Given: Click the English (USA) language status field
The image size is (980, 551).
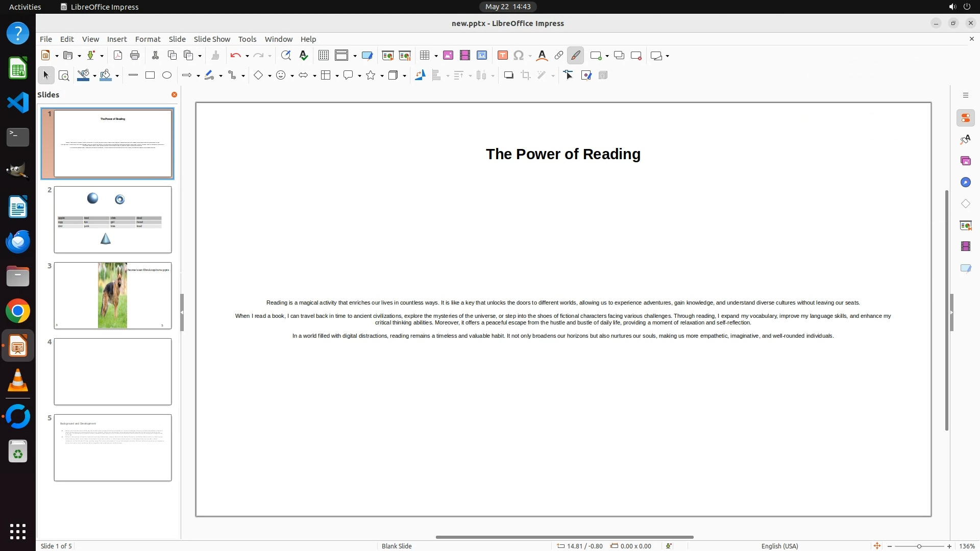Looking at the screenshot, I should tap(779, 546).
